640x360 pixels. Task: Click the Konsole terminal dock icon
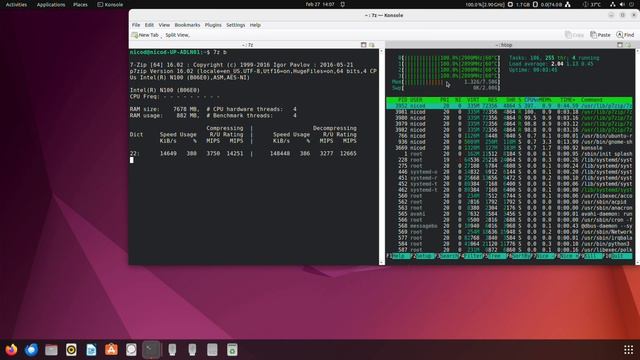[151, 350]
